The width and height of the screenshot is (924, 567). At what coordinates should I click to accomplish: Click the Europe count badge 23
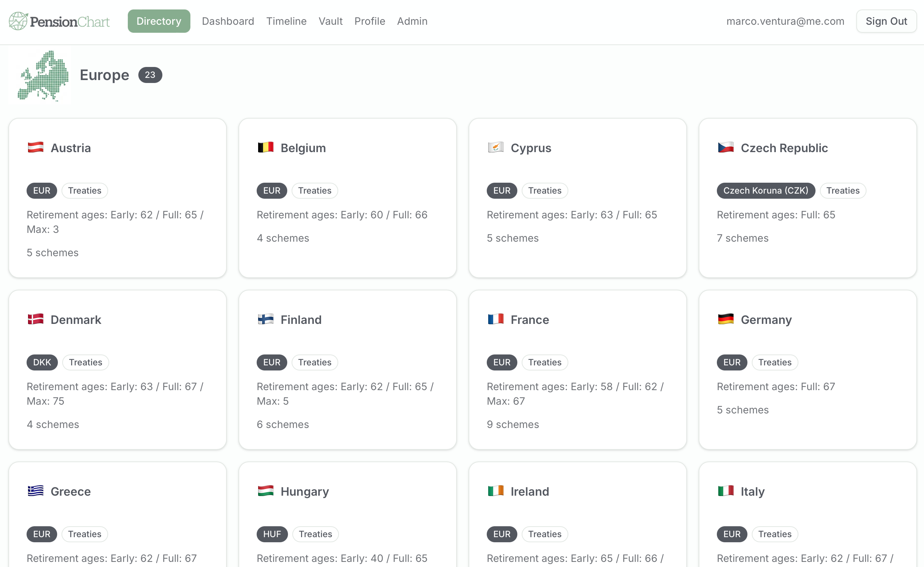150,75
